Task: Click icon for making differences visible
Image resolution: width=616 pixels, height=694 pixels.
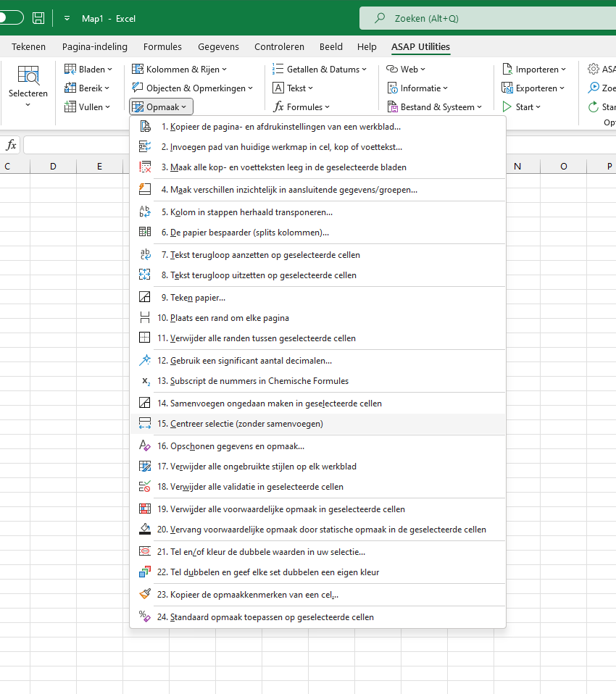Action: [145, 190]
